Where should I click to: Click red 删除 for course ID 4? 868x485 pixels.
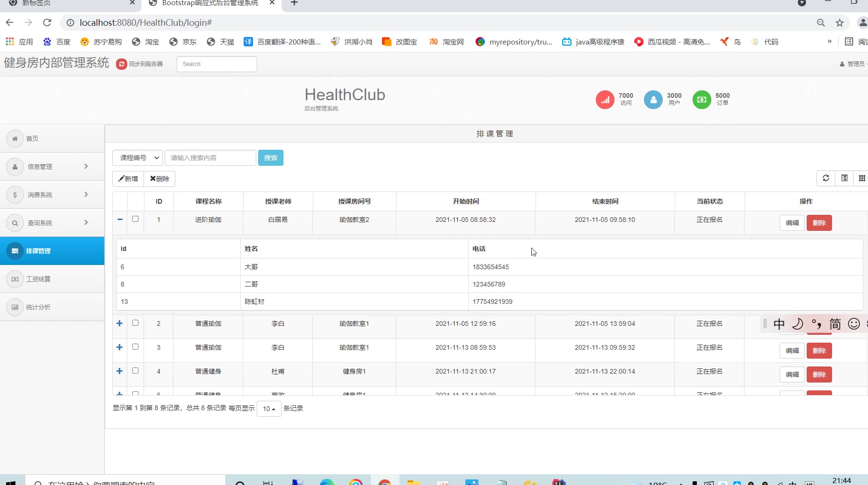pyautogui.click(x=819, y=375)
